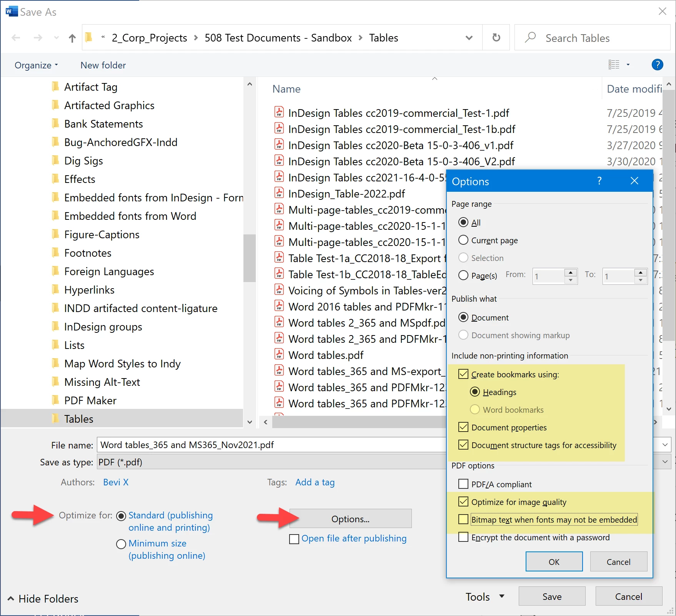Image resolution: width=676 pixels, height=616 pixels.
Task: Go up one folder level
Action: pyautogui.click(x=72, y=38)
